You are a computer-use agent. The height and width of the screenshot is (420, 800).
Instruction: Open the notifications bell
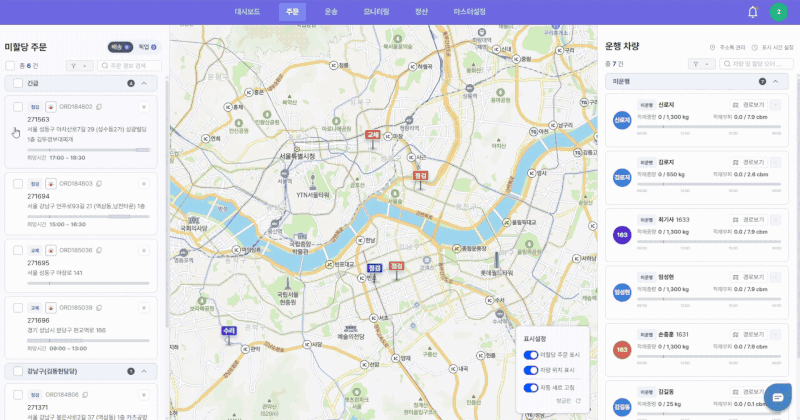752,12
